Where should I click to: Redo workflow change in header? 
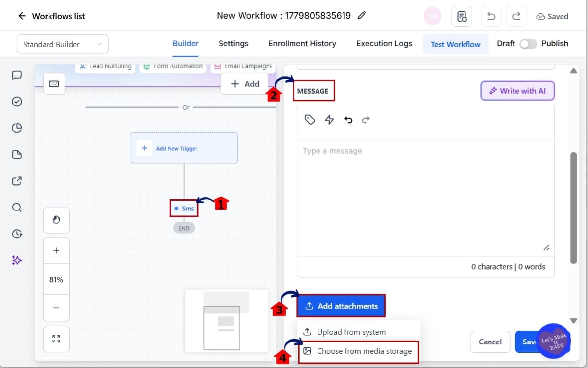coord(516,16)
